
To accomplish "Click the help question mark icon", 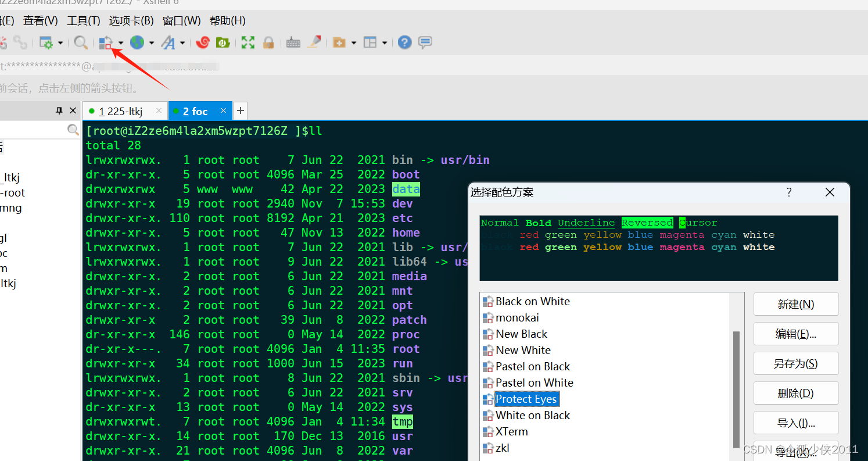I will [x=404, y=42].
